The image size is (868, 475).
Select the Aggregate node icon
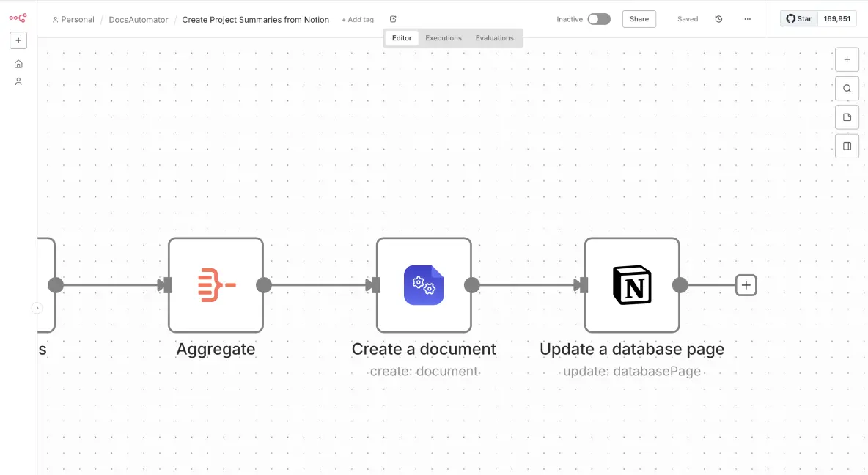click(216, 284)
